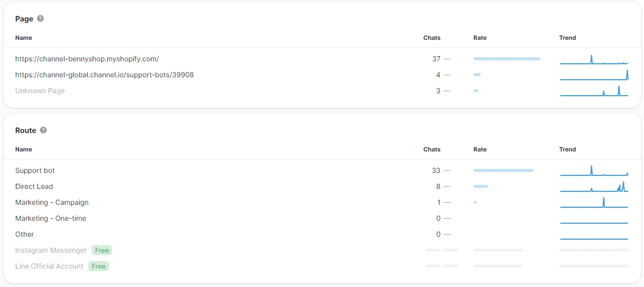Click the Direct Lead trend sparkline
Viewport: 644px width, 287px height.
[x=594, y=186]
